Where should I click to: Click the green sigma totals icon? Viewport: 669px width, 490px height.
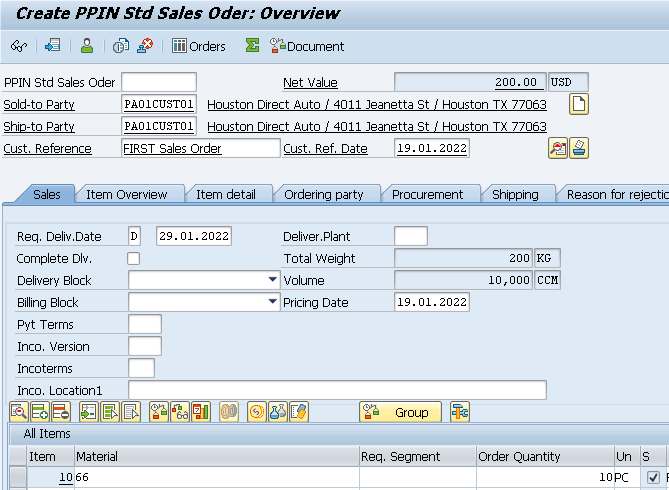coord(252,45)
